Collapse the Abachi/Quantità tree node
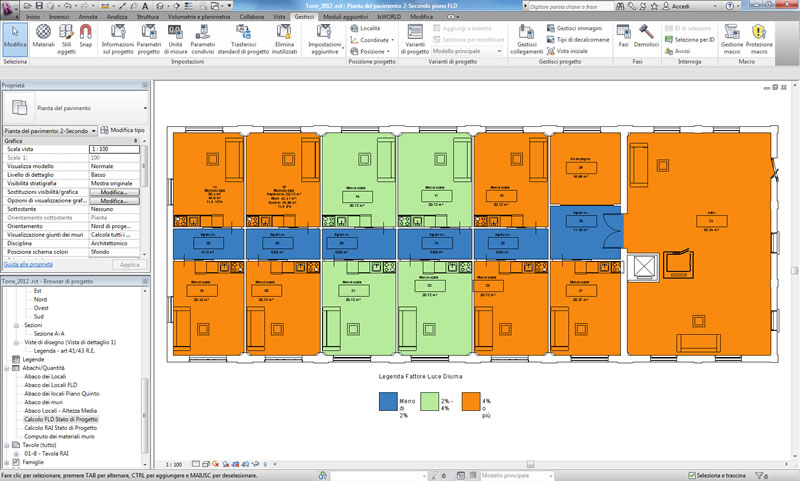Viewport: 800px width, 481px height. (x=6, y=367)
